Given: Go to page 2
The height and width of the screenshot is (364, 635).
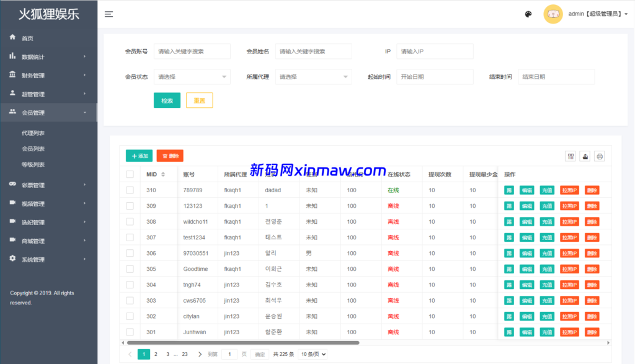Looking at the screenshot, I should pyautogui.click(x=156, y=354).
